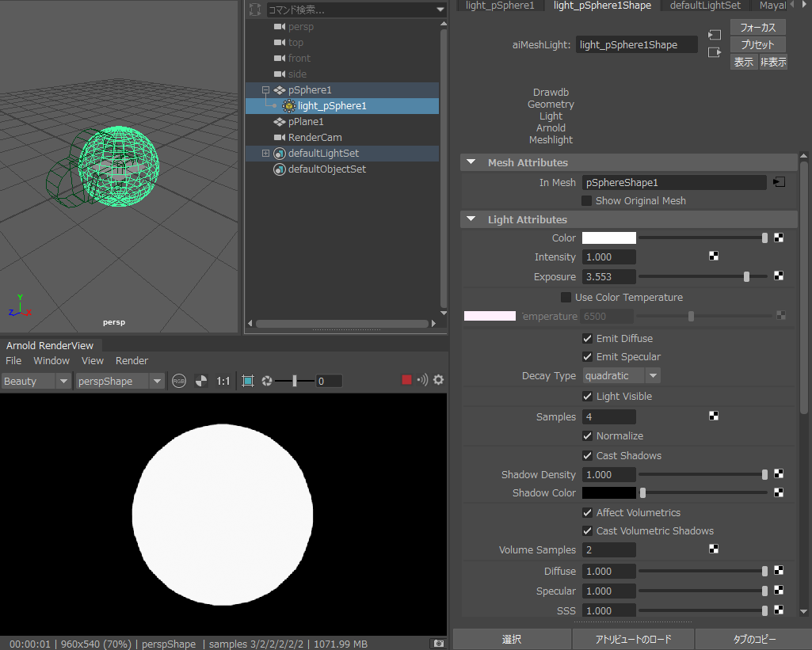Click the Exposure slider
This screenshot has height=650, width=812.
click(703, 277)
